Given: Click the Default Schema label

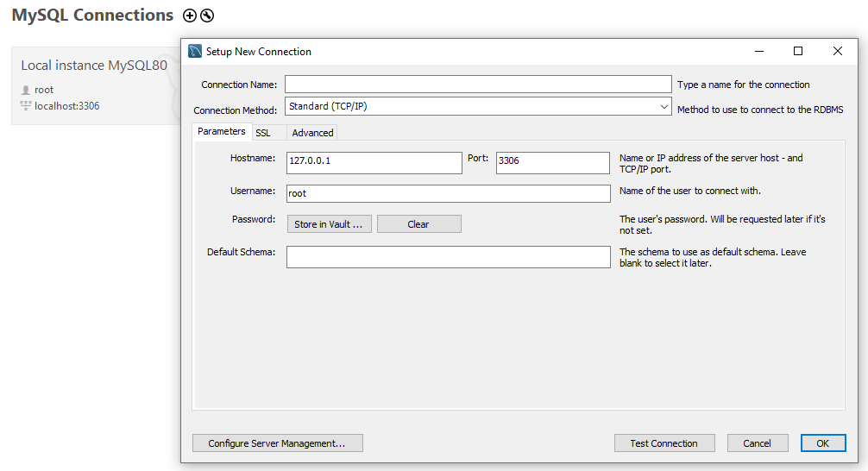Looking at the screenshot, I should [x=242, y=252].
